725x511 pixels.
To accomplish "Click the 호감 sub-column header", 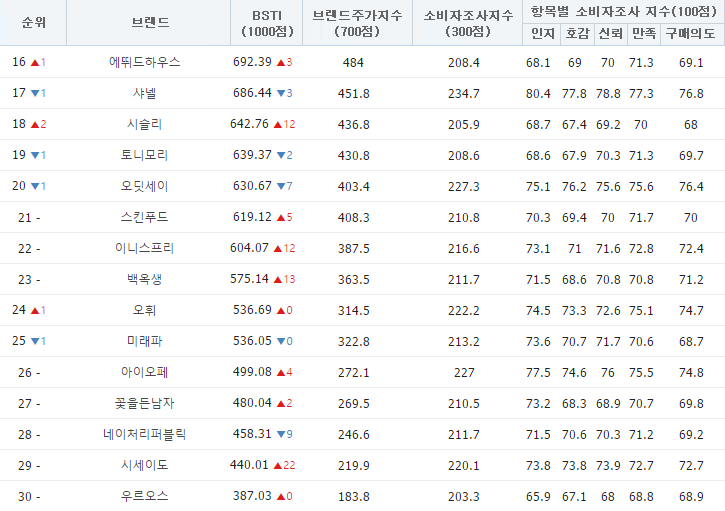I will (x=578, y=33).
